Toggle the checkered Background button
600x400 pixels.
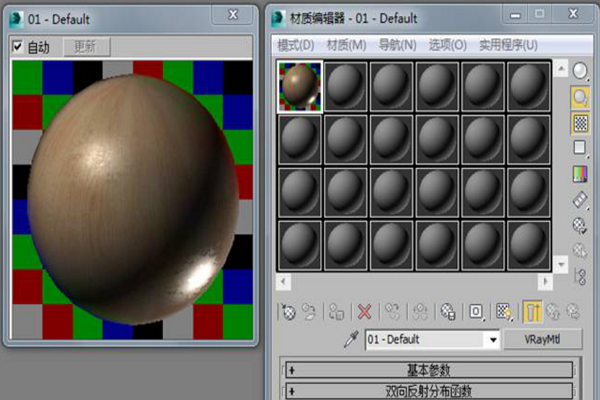580,123
